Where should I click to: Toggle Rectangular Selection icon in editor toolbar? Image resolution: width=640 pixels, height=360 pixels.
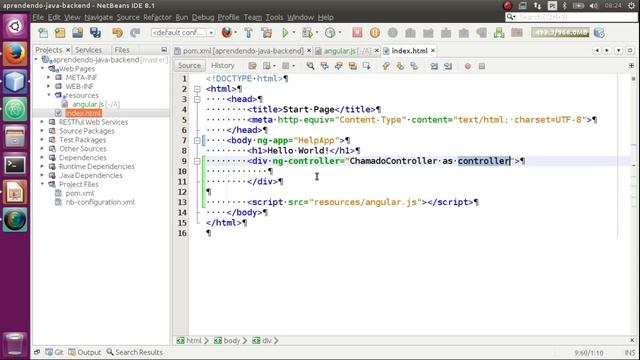click(x=367, y=66)
